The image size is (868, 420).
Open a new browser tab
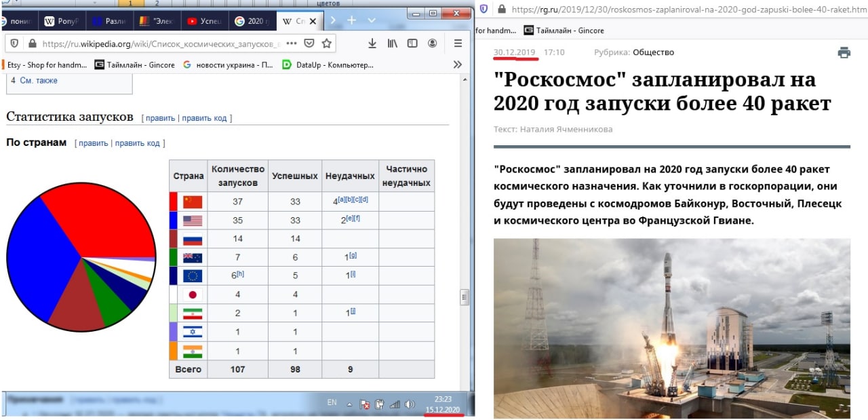click(x=351, y=20)
